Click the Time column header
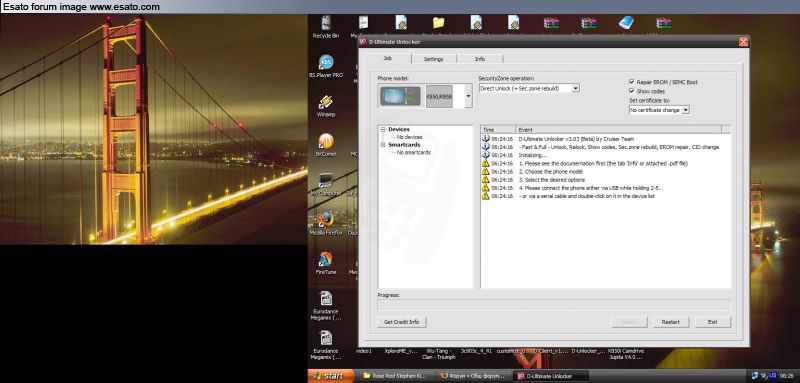The image size is (800, 383). [x=498, y=130]
